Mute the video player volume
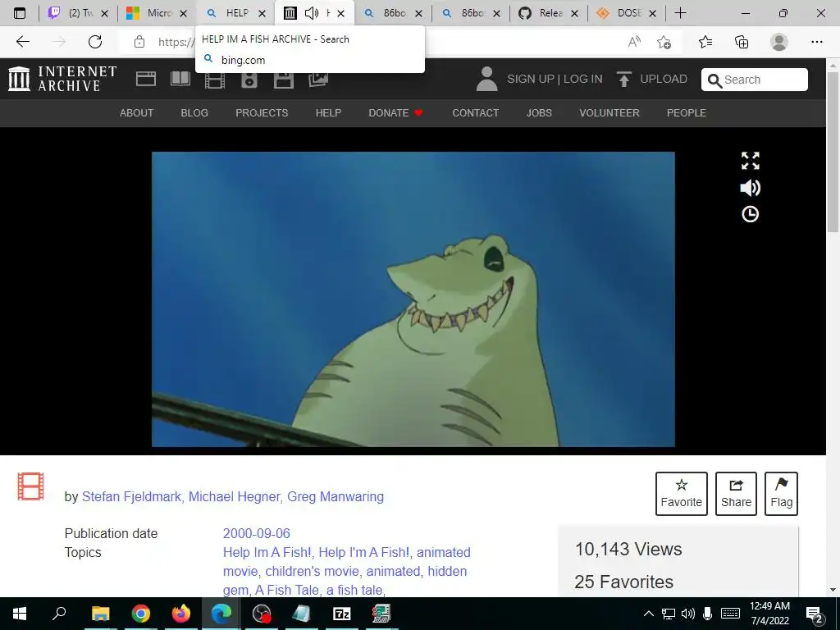Screen dimensions: 840x630 pyautogui.click(x=750, y=188)
